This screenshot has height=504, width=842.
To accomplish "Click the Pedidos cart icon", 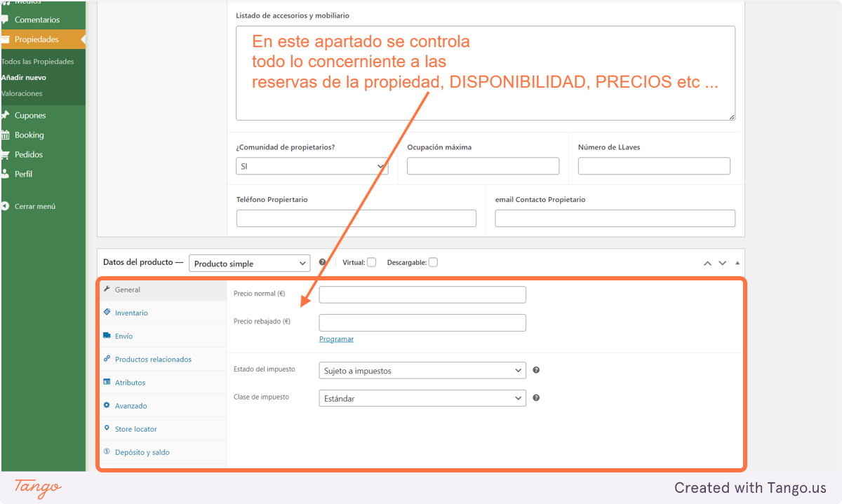I will click(5, 154).
